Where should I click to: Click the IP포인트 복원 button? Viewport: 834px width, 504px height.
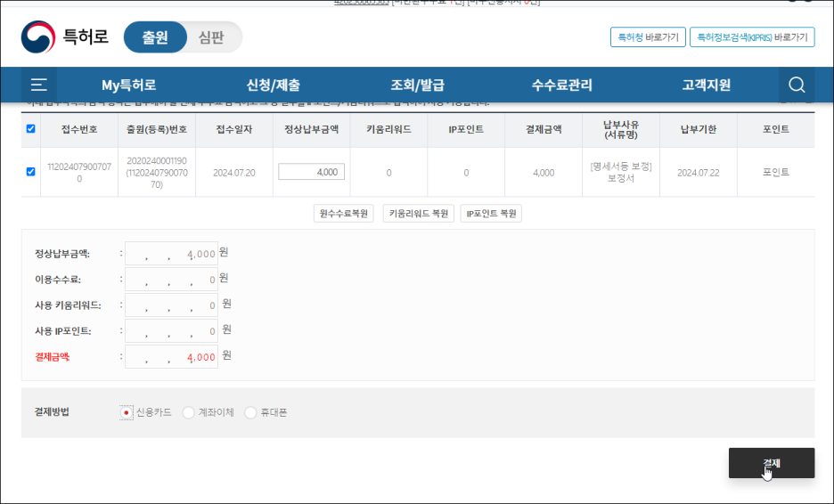(x=491, y=213)
